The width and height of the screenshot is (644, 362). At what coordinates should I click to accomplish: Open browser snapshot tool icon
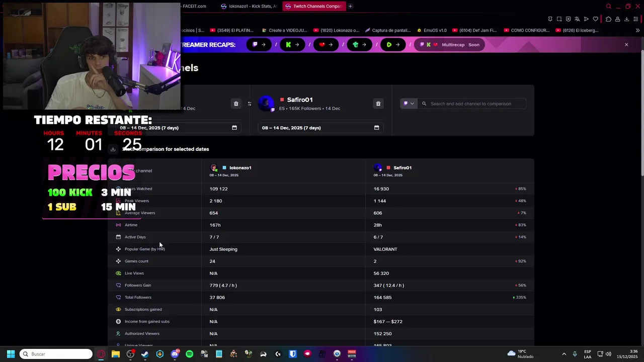(559, 19)
